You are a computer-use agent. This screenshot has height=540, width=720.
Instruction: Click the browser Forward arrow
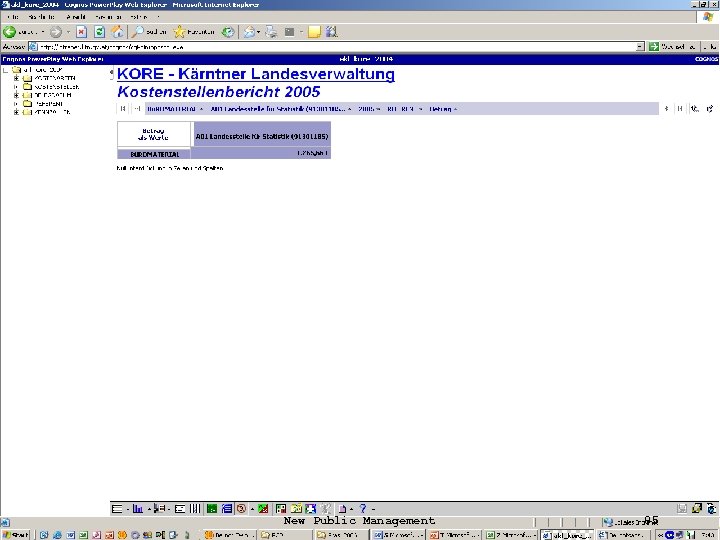pos(56,32)
